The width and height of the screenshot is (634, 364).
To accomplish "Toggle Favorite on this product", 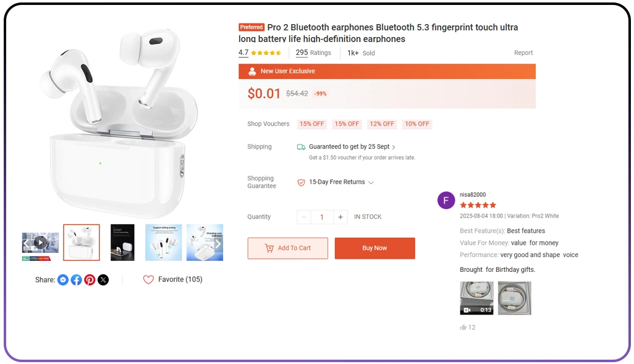I will click(148, 279).
